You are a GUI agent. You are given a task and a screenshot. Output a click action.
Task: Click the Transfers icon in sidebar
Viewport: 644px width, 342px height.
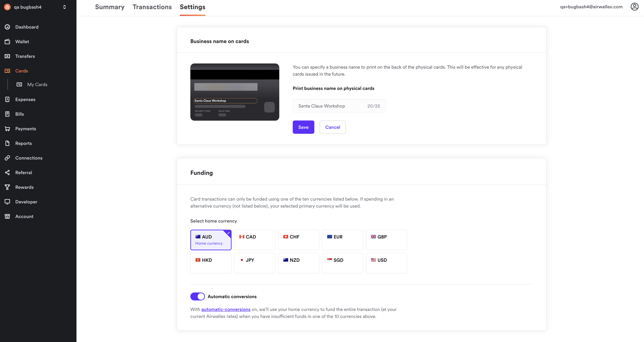pyautogui.click(x=7, y=56)
